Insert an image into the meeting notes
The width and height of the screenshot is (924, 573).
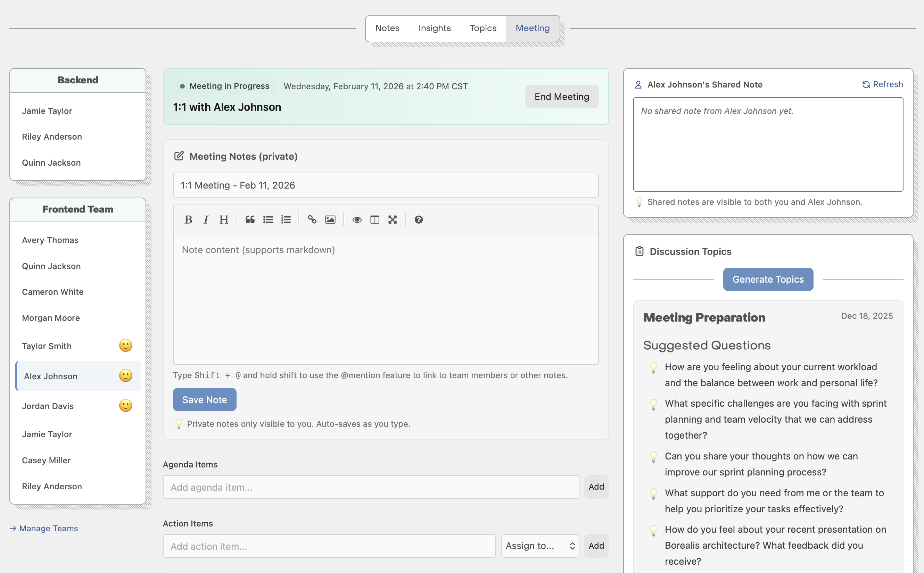tap(330, 219)
